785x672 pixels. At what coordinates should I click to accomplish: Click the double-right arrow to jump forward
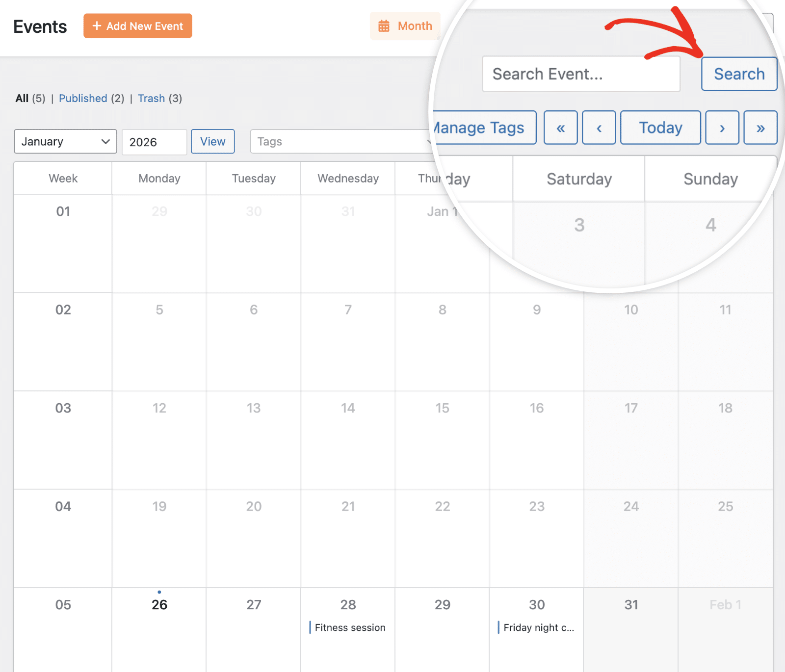pyautogui.click(x=760, y=128)
